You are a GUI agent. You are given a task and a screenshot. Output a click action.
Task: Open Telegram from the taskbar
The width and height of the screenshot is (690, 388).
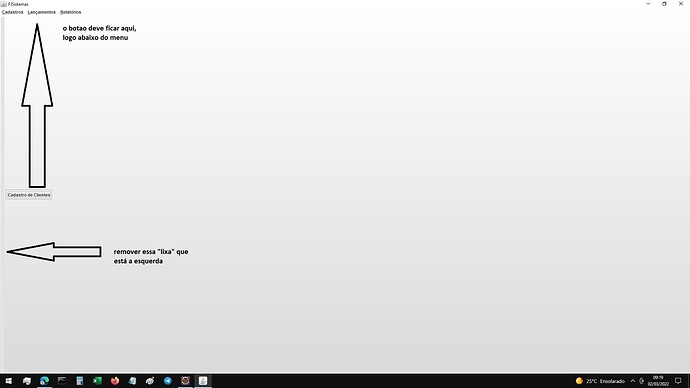(x=168, y=381)
